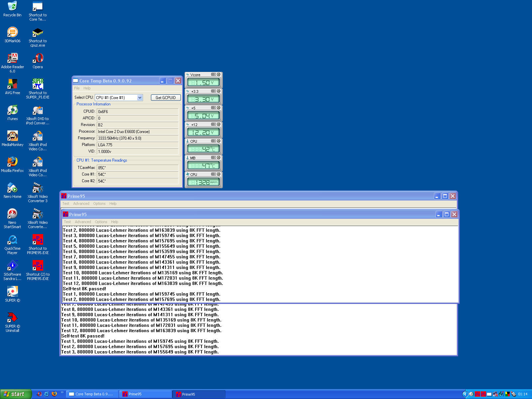Close the CPU temperature 42°C widget
Image resolution: width=532 pixels, height=399 pixels.
[x=219, y=141]
